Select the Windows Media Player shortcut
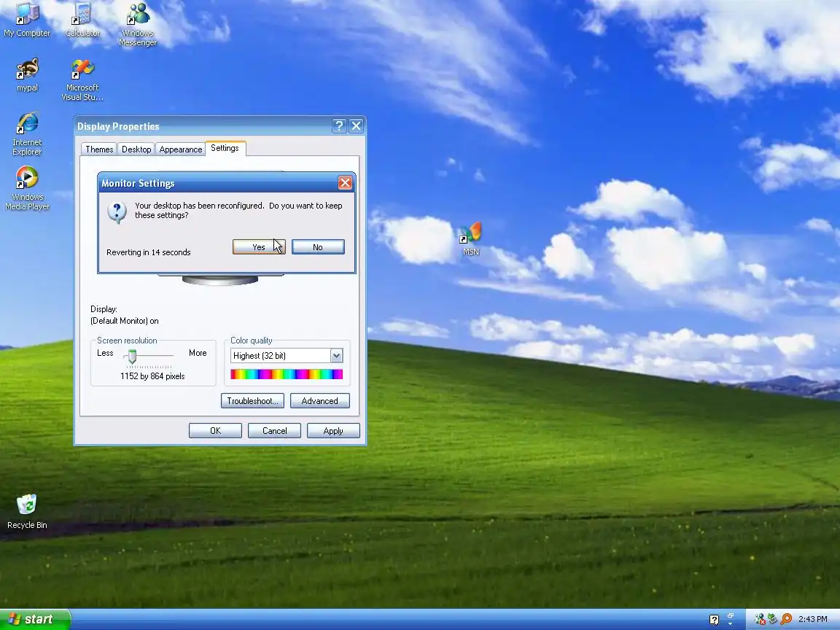Viewport: 840px width, 630px height. (27, 189)
